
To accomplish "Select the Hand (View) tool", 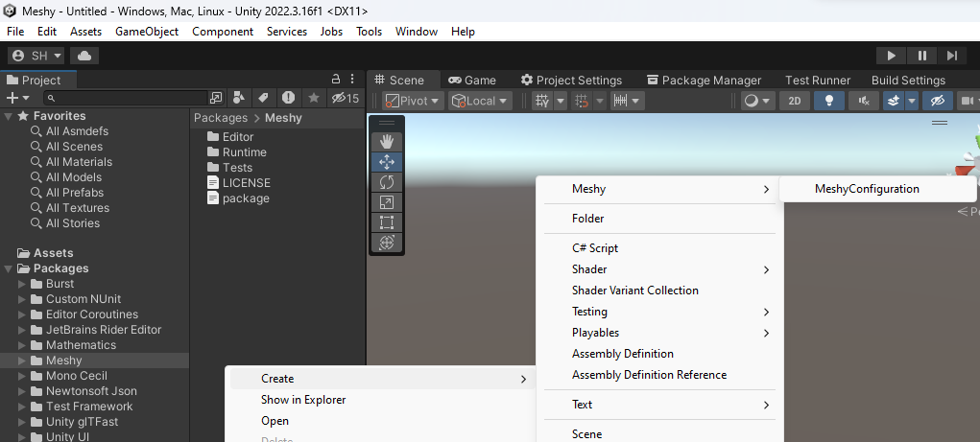I will [386, 142].
